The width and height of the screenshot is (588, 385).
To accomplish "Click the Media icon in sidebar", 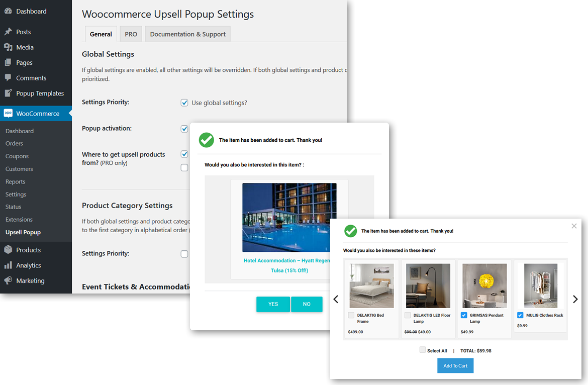I will point(8,47).
